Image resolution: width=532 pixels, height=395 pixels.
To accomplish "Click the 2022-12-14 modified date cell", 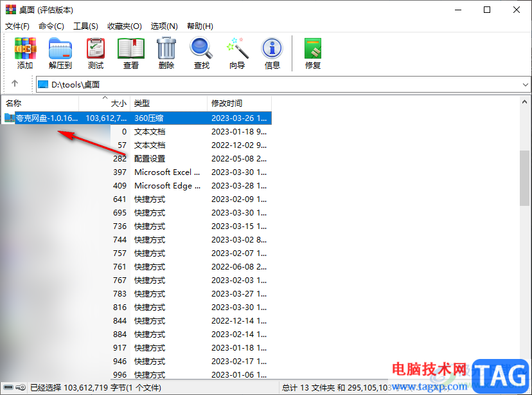I will click(x=239, y=320).
